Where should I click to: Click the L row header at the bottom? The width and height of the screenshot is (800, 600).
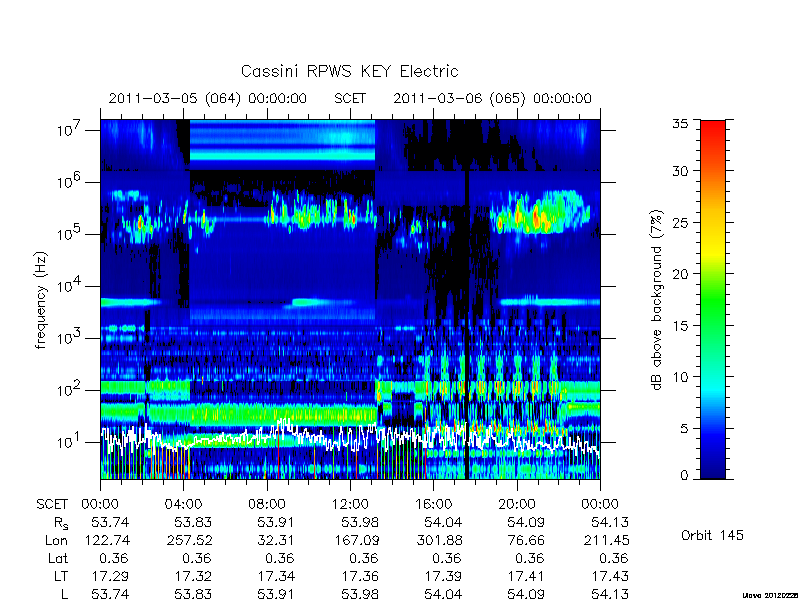pyautogui.click(x=64, y=594)
